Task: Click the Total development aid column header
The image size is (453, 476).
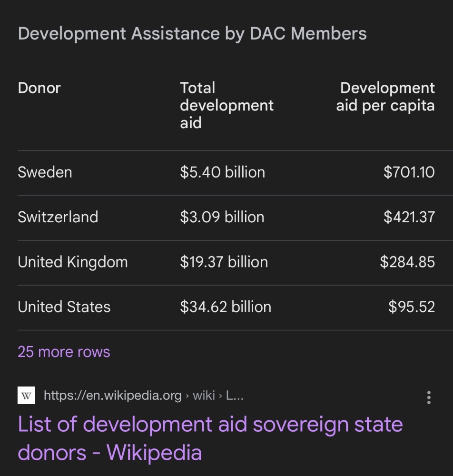Action: [x=226, y=105]
